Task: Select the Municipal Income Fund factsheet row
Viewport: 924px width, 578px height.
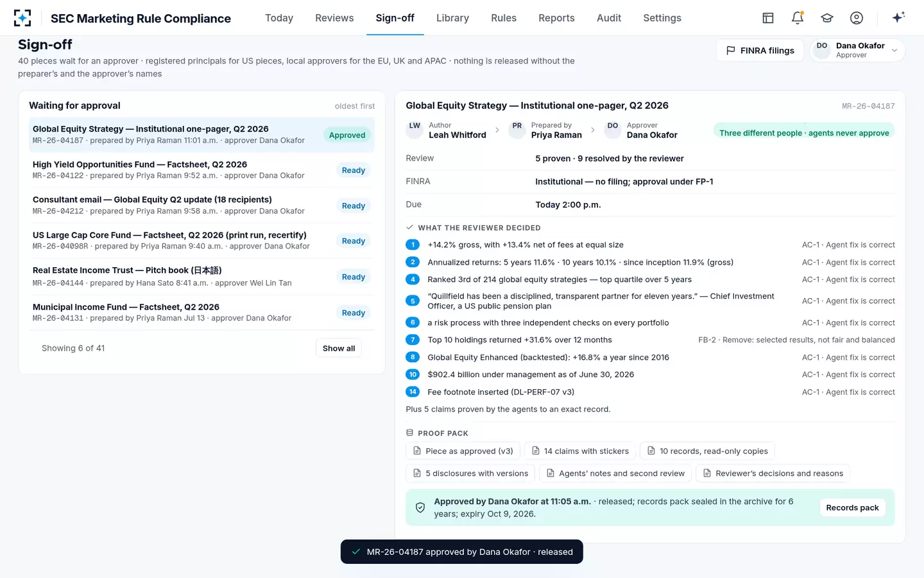Action: tap(201, 313)
